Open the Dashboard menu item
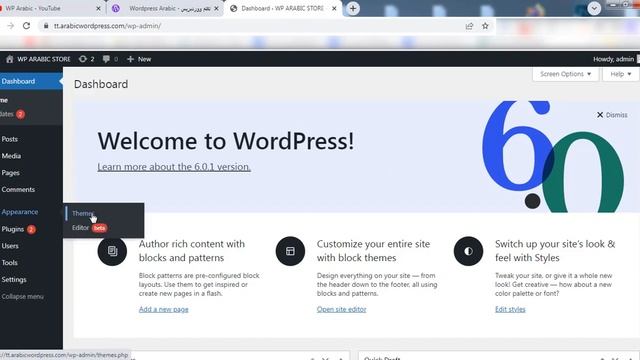Screen dimensions: 640x360 (30, 81)
